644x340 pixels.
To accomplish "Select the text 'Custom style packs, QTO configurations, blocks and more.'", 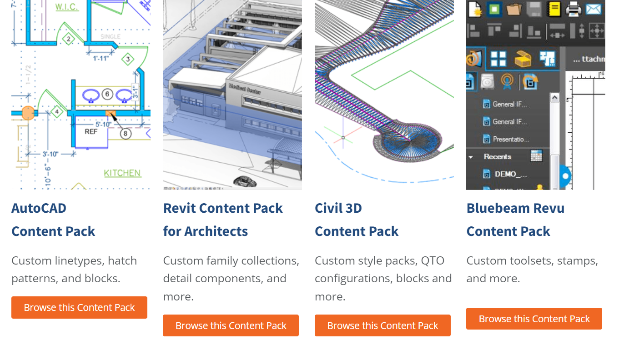I will pos(383,279).
